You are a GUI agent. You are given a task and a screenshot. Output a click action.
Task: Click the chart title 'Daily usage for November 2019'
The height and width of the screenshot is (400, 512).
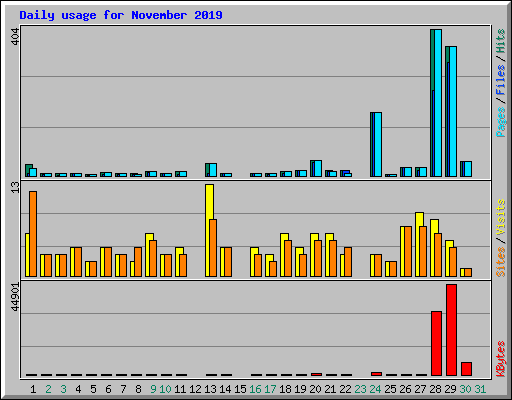pyautogui.click(x=121, y=15)
